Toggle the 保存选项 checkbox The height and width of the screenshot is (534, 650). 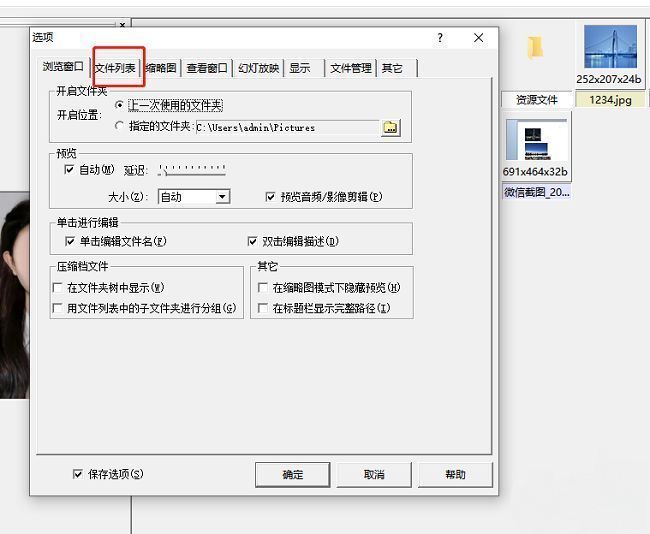click(x=78, y=474)
